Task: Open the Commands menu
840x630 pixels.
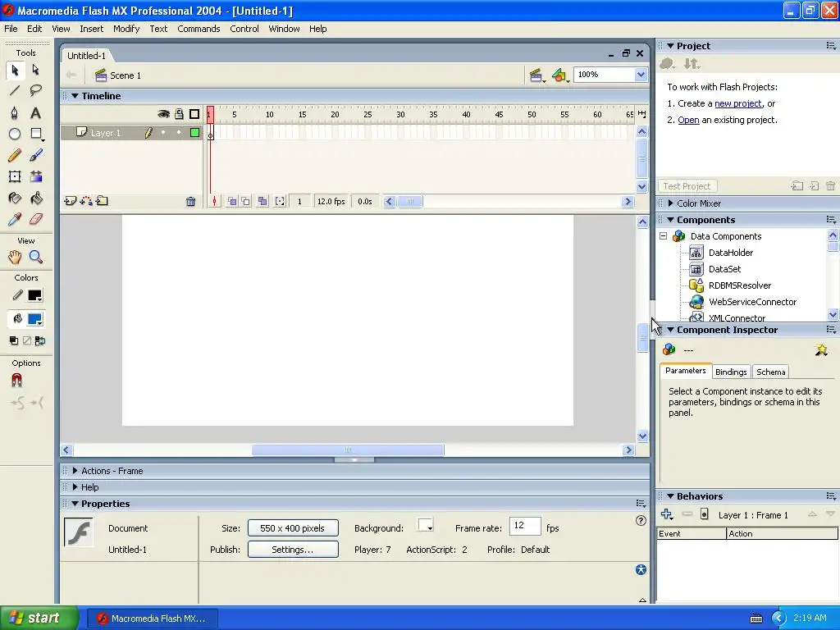Action: 199,29
